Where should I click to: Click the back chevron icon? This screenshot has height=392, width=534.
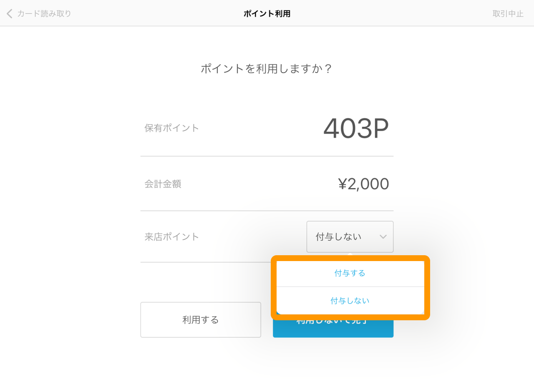tap(9, 14)
